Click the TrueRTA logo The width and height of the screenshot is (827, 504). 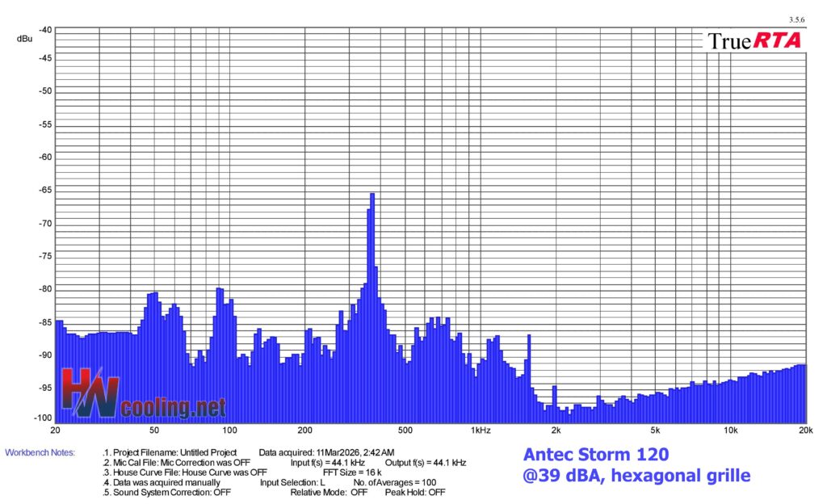pyautogui.click(x=754, y=40)
